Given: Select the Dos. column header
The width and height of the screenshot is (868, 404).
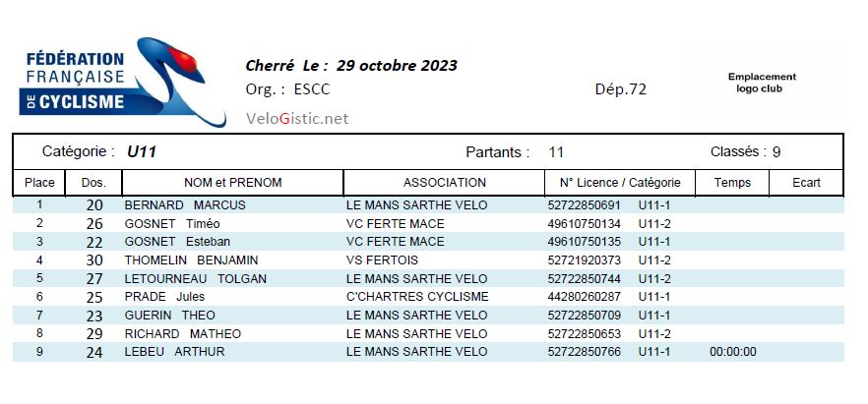Looking at the screenshot, I should pyautogui.click(x=93, y=183).
